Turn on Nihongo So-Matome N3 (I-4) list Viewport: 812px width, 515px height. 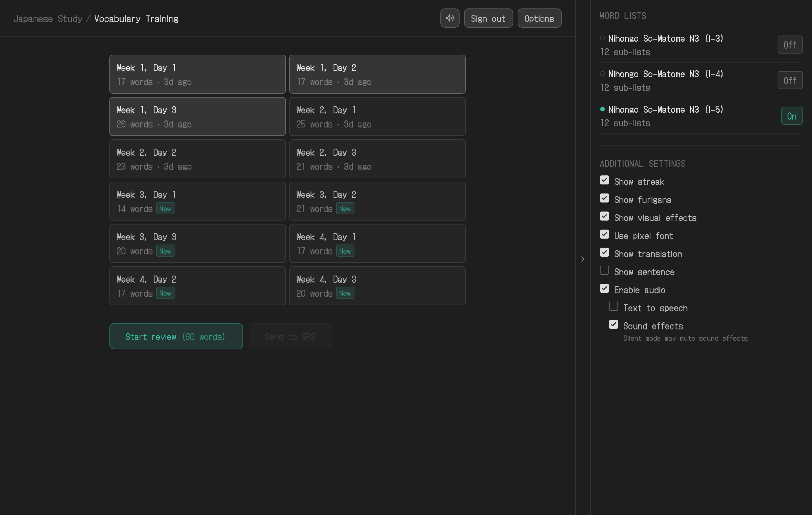pyautogui.click(x=790, y=80)
